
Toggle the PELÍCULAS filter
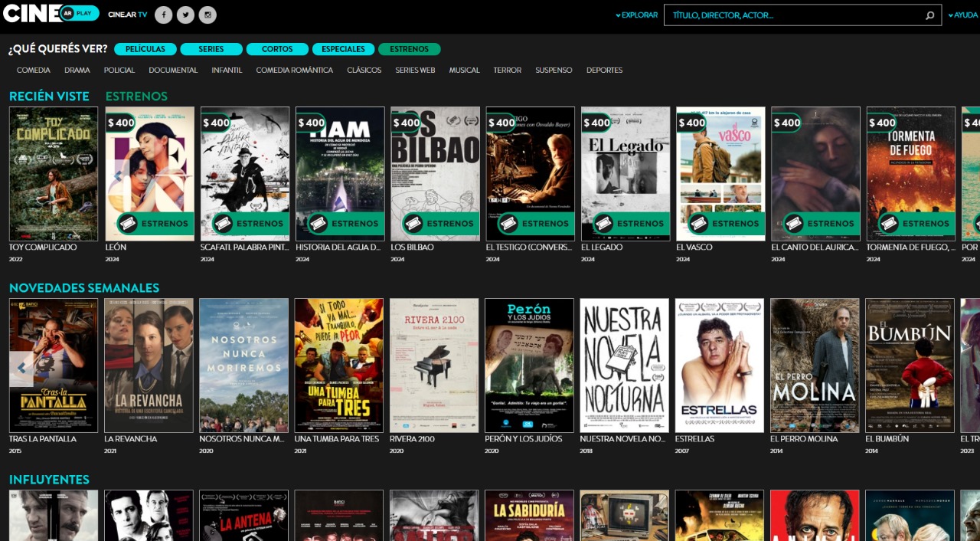click(145, 48)
